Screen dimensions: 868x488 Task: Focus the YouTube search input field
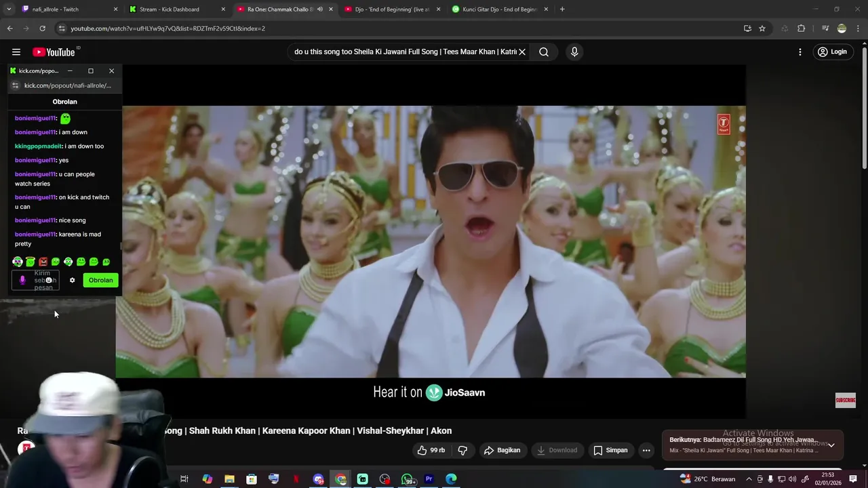404,52
